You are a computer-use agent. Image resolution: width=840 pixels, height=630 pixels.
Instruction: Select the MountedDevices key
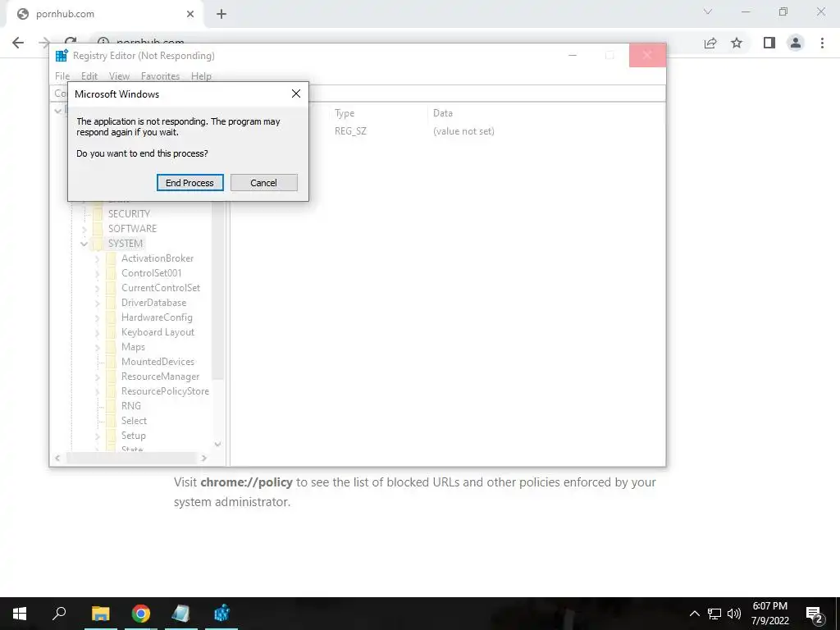pos(157,362)
